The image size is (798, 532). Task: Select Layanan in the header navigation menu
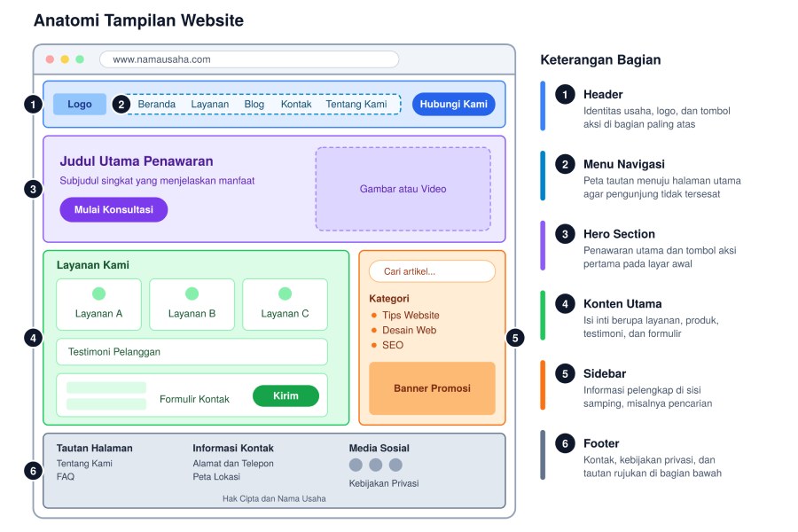point(209,104)
